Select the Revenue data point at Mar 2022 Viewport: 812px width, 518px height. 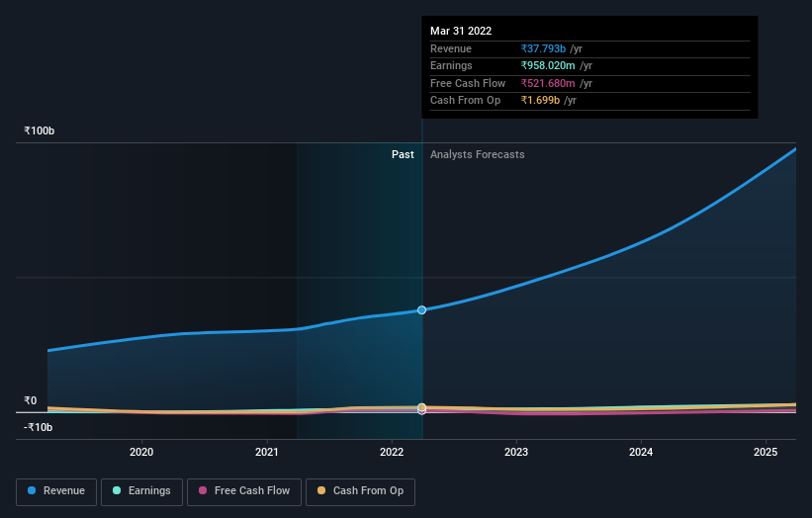tap(421, 310)
